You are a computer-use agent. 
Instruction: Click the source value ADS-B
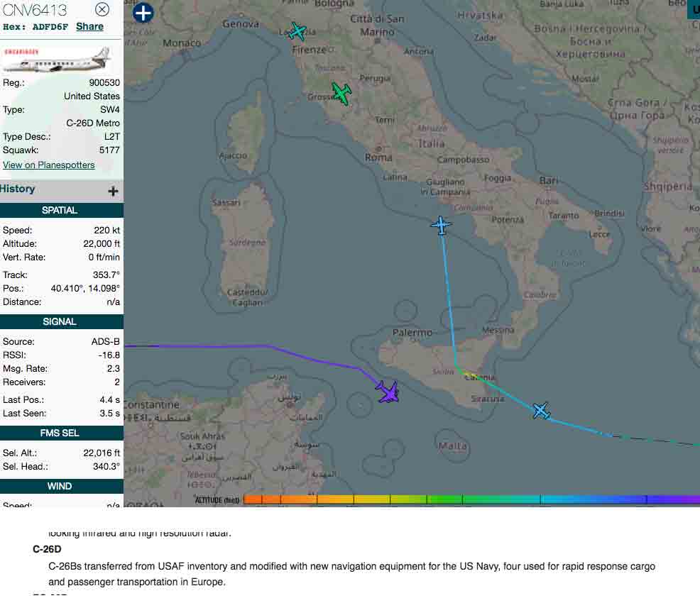105,342
